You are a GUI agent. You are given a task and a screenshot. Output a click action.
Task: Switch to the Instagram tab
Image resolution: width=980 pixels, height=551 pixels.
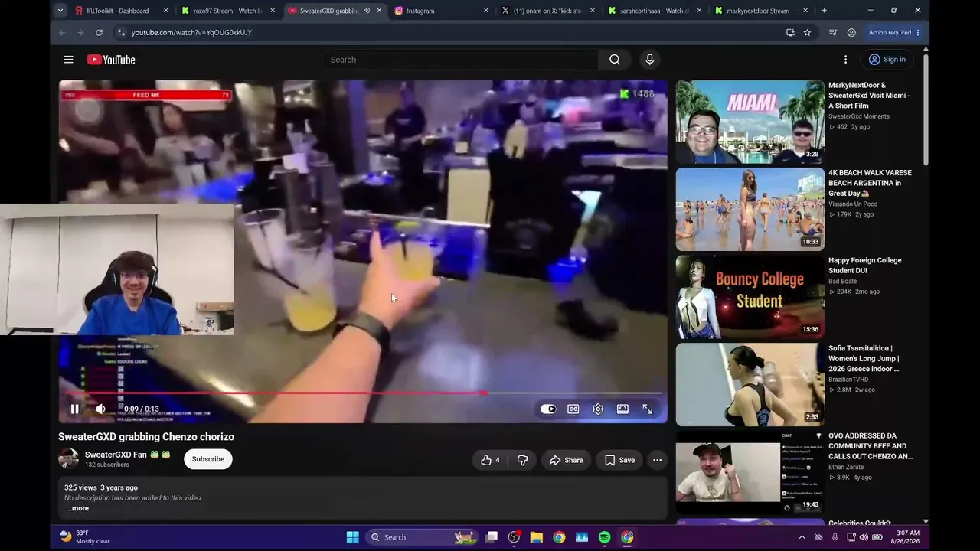pos(439,11)
